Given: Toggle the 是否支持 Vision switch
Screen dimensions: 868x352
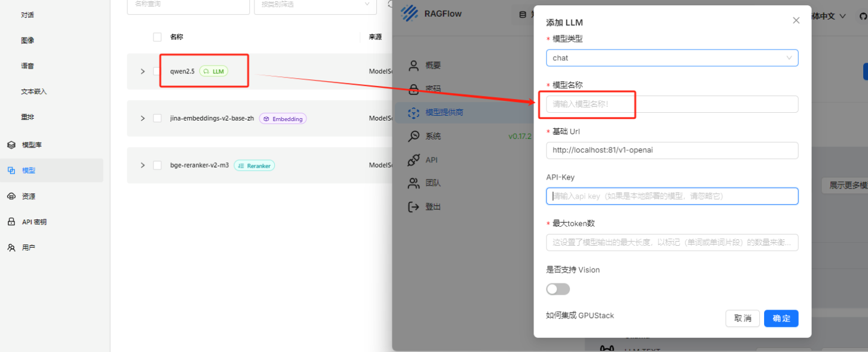Looking at the screenshot, I should click(x=558, y=289).
